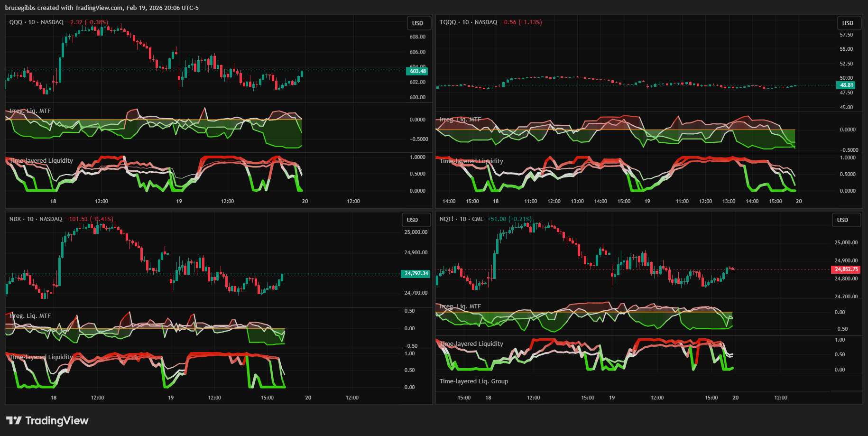Click the TQQQ symbol title
868x436 pixels.
448,22
